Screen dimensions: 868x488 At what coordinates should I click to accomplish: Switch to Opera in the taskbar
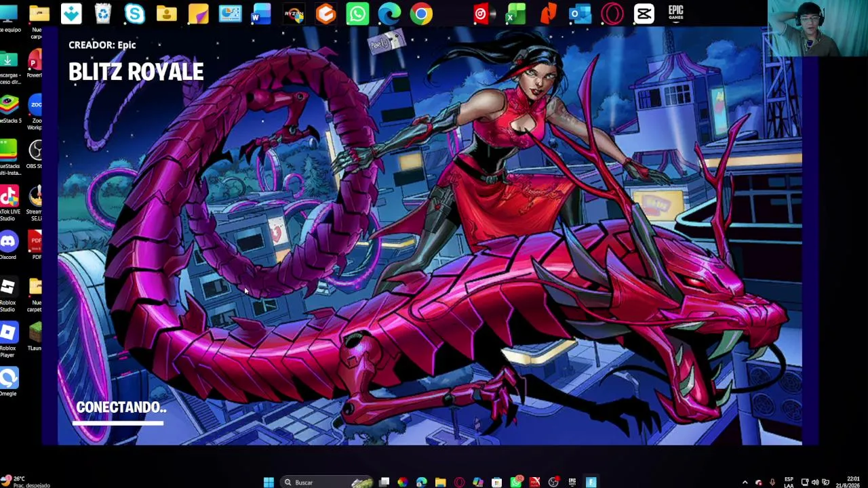pos(459,482)
